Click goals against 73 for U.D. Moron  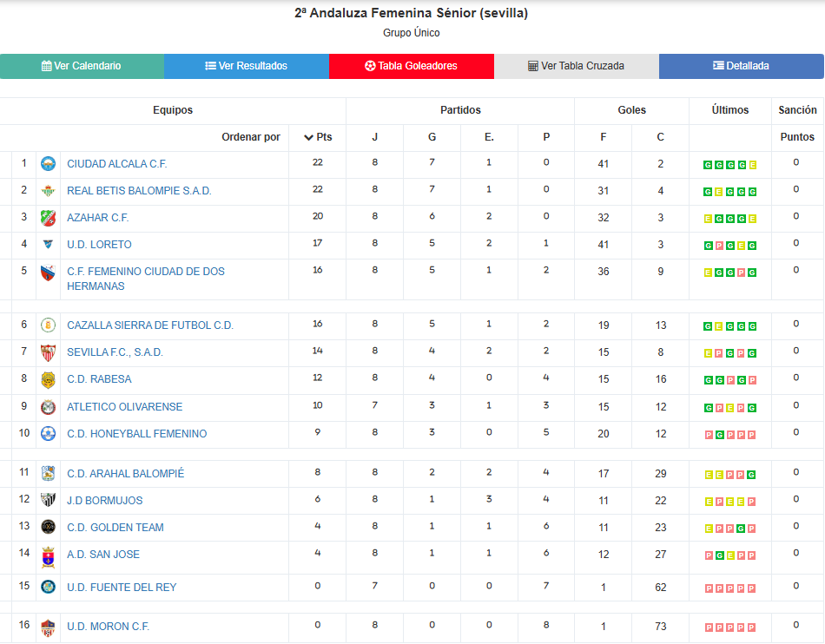[x=660, y=627]
